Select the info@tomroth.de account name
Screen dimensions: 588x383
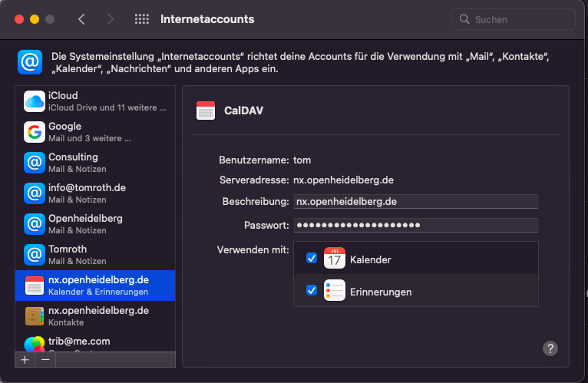point(87,187)
